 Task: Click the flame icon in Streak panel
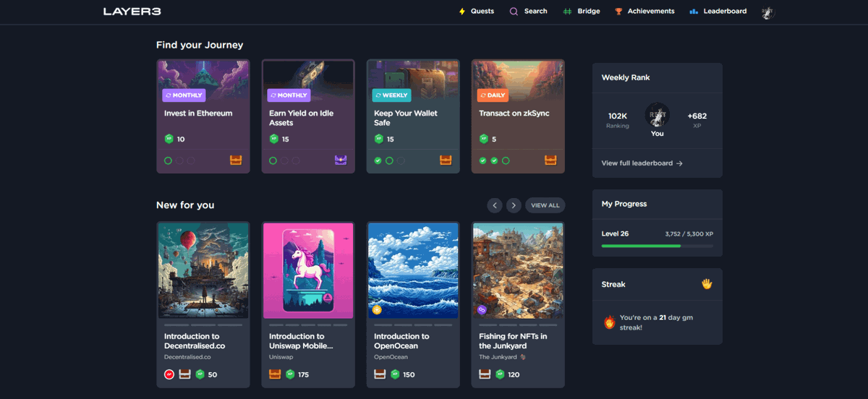point(610,322)
